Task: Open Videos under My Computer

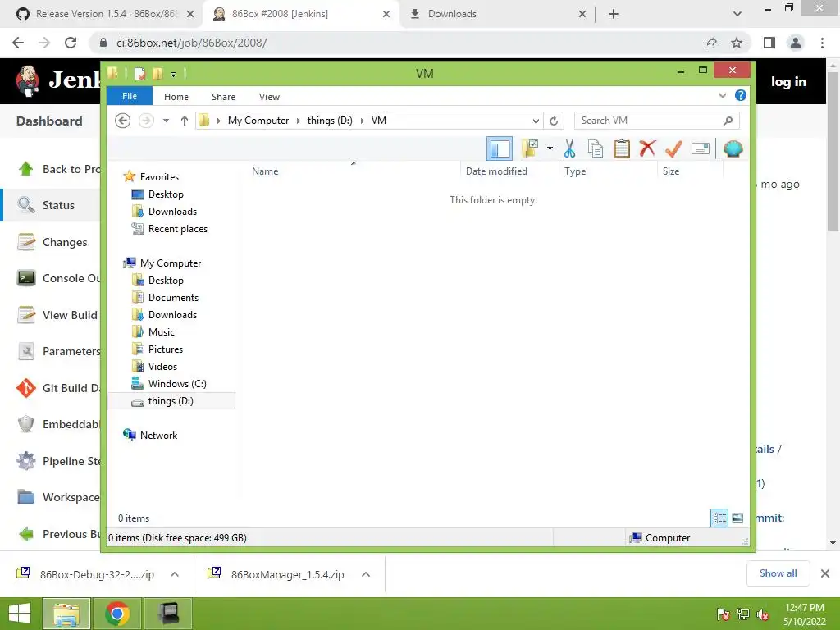Action: point(162,367)
